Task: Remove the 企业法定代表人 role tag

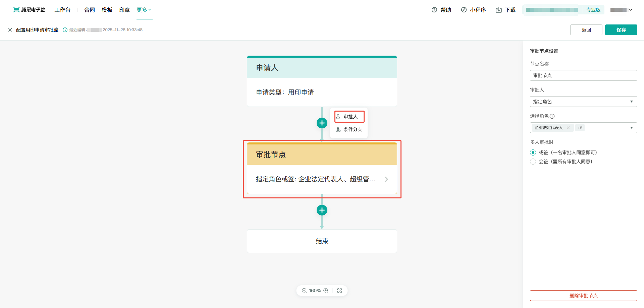Action: 568,128
